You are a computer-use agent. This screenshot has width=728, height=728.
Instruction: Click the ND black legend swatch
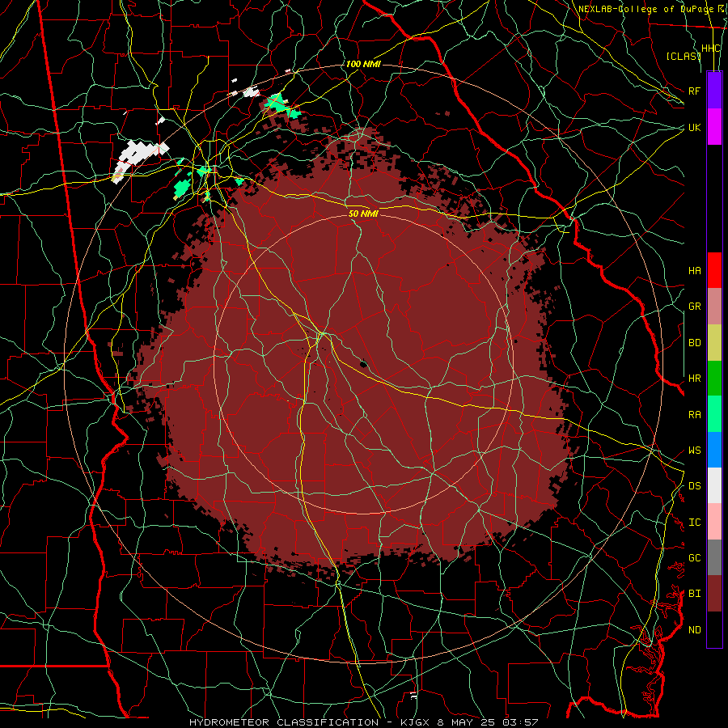click(x=714, y=629)
